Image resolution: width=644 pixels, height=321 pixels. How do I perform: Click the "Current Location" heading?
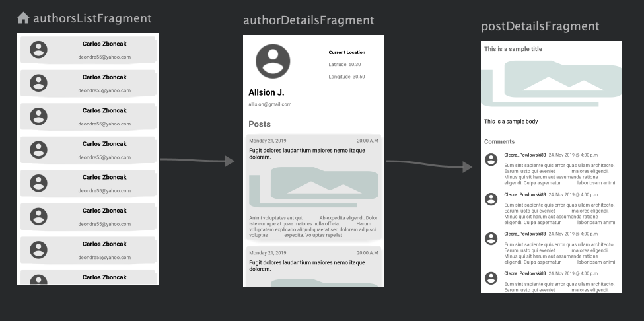pos(347,53)
